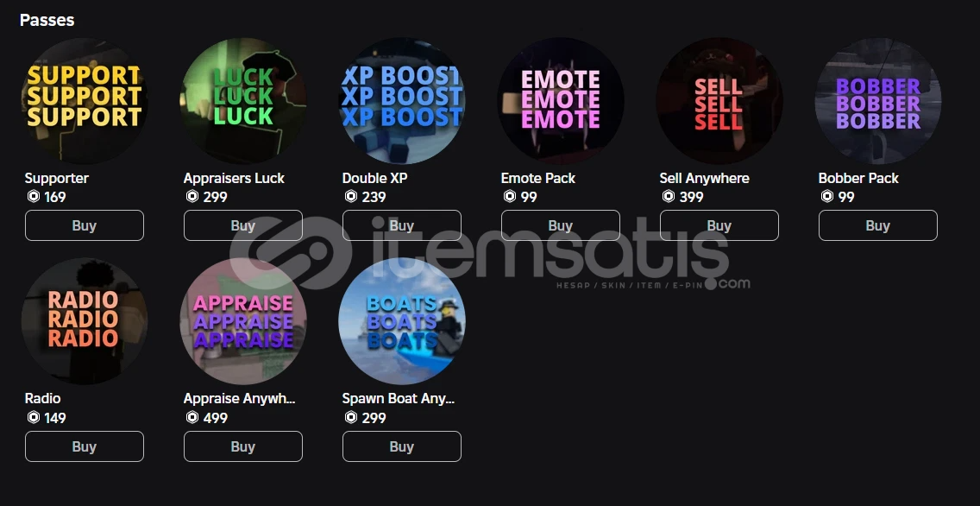Buy the Double XP pass
Image resolution: width=980 pixels, height=506 pixels.
coord(402,225)
